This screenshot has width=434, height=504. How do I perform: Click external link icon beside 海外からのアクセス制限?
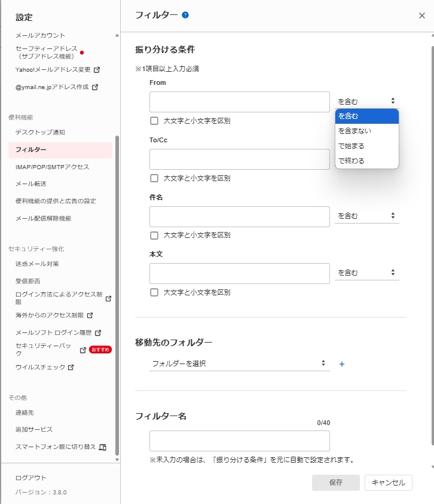(90, 315)
